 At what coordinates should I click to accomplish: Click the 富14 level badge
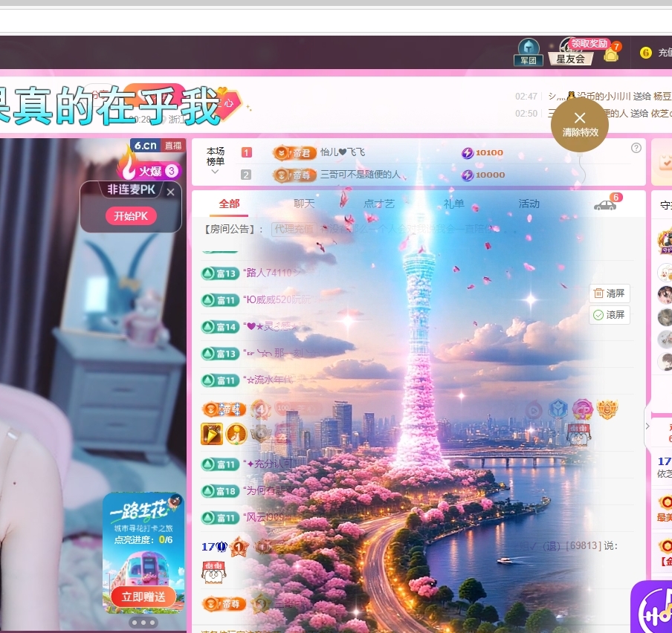(220, 327)
